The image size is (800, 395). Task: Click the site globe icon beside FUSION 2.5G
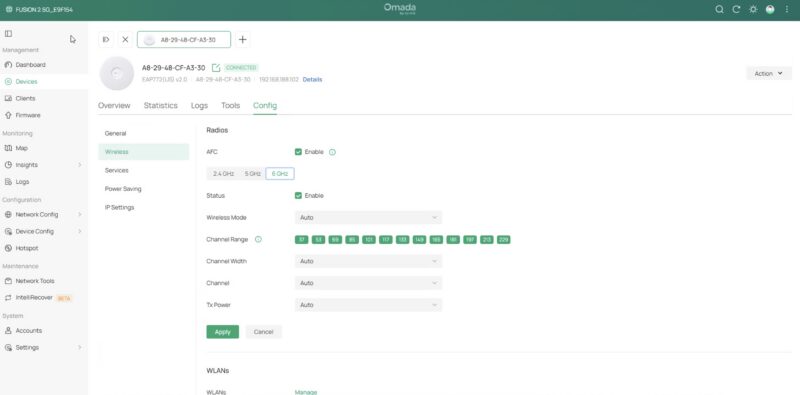[x=9, y=9]
